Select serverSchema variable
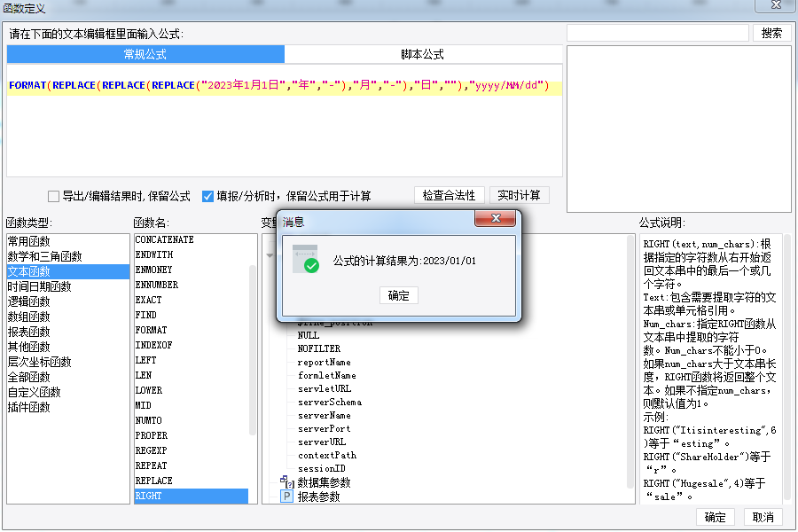Screen dimensions: 798x532 [x=330, y=403]
